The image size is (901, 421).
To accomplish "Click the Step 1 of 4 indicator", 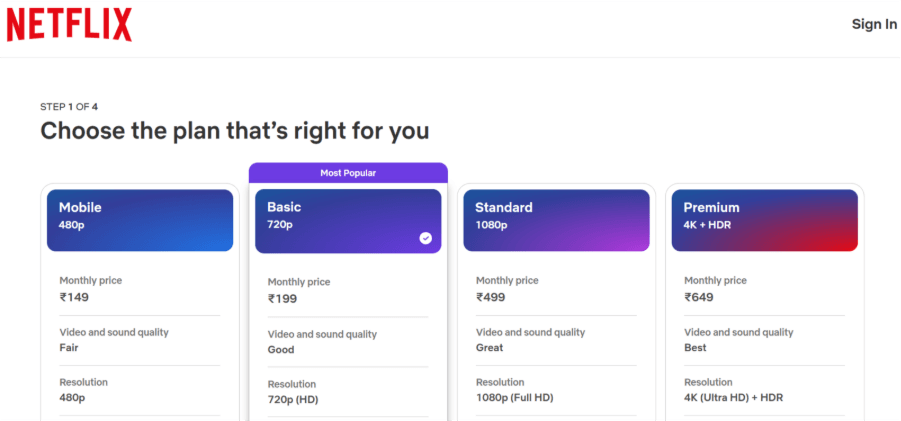I will click(69, 106).
